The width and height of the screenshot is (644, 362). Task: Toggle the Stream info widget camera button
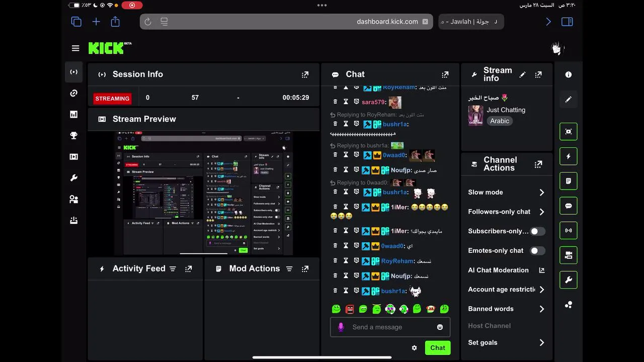(569, 255)
